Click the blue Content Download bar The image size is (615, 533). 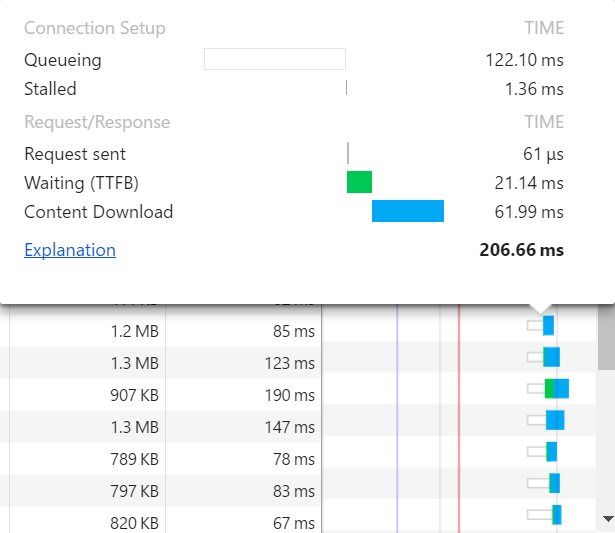click(x=407, y=211)
